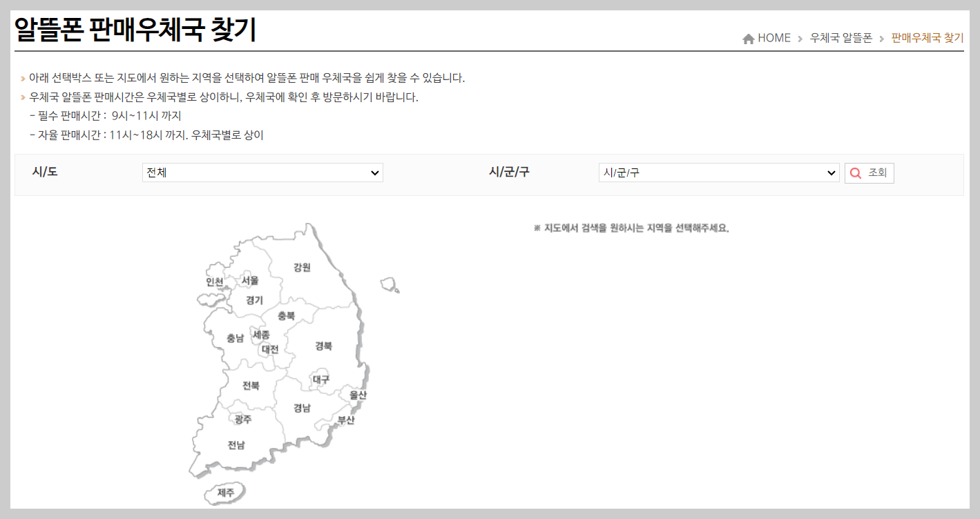Open the 시/도 dropdown showing 전체

coord(262,173)
